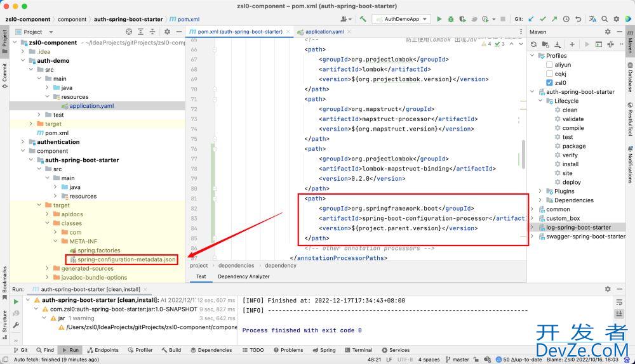Uncheck the zsl0 Maven profile
The height and width of the screenshot is (364, 635).
(549, 82)
